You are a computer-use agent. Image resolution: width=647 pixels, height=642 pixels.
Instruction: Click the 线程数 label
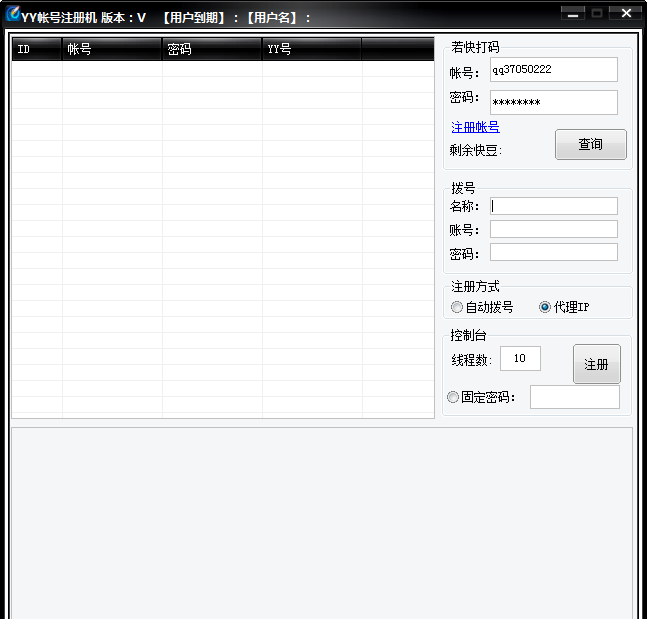point(471,360)
